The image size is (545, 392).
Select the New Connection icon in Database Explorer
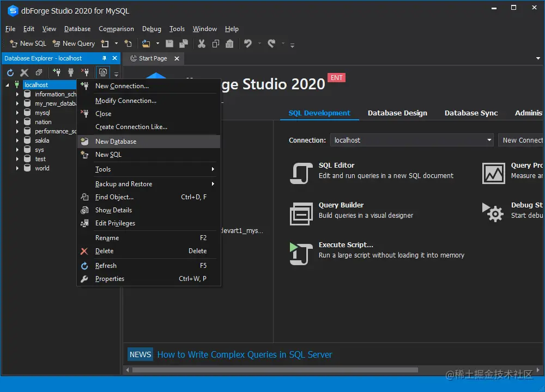click(57, 72)
